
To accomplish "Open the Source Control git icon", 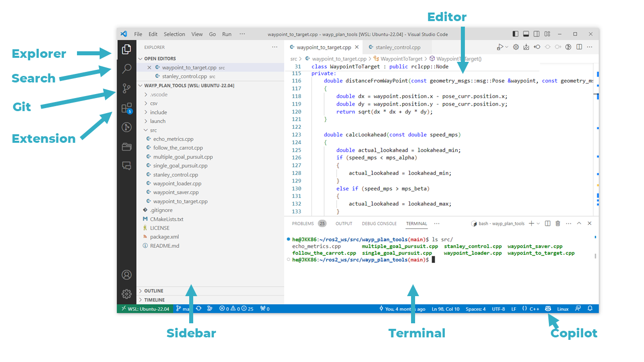I will coord(127,88).
